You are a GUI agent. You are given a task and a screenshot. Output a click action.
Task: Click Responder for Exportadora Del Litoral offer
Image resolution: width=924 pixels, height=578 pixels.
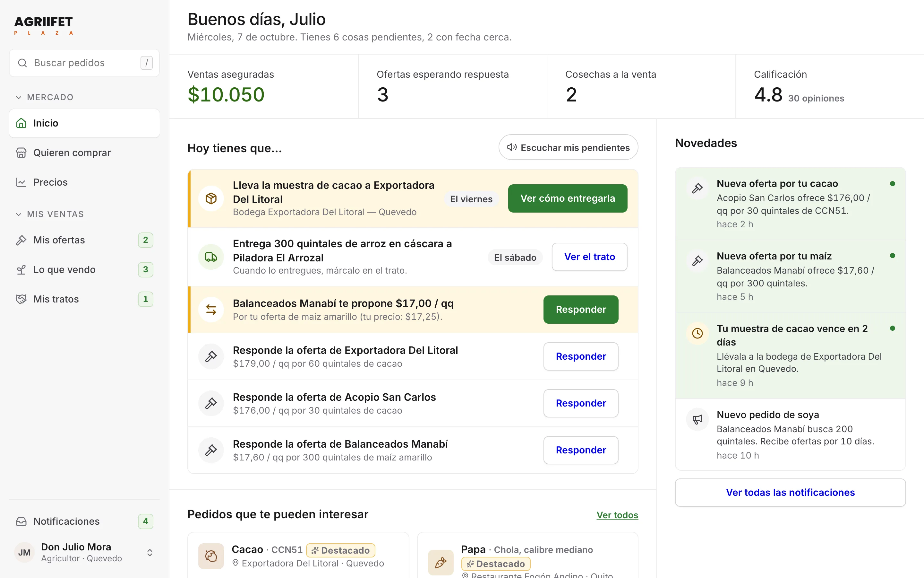click(x=581, y=356)
